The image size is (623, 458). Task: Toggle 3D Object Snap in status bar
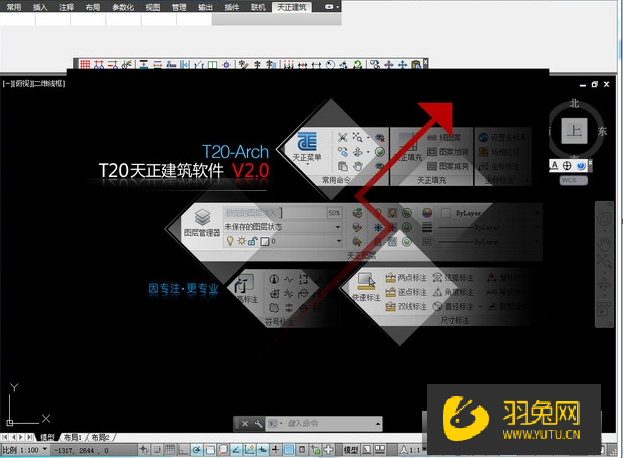click(223, 450)
